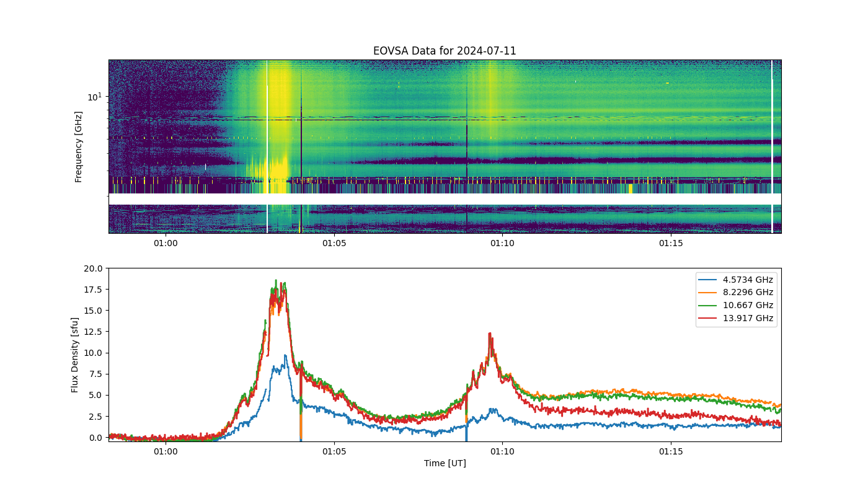Click the Frequency [GHz] axis label
868x496 pixels.
coord(79,147)
